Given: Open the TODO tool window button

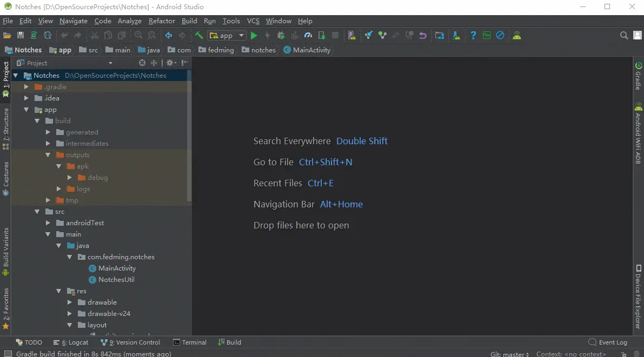Looking at the screenshot, I should 29,342.
